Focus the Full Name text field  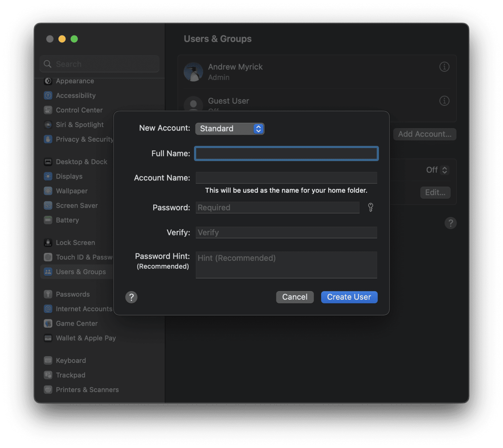286,153
